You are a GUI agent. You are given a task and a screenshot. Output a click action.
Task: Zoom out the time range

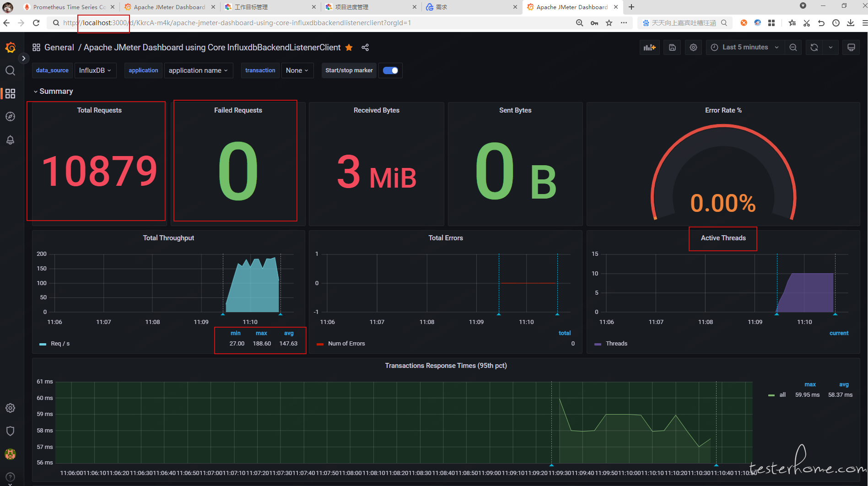coord(793,48)
